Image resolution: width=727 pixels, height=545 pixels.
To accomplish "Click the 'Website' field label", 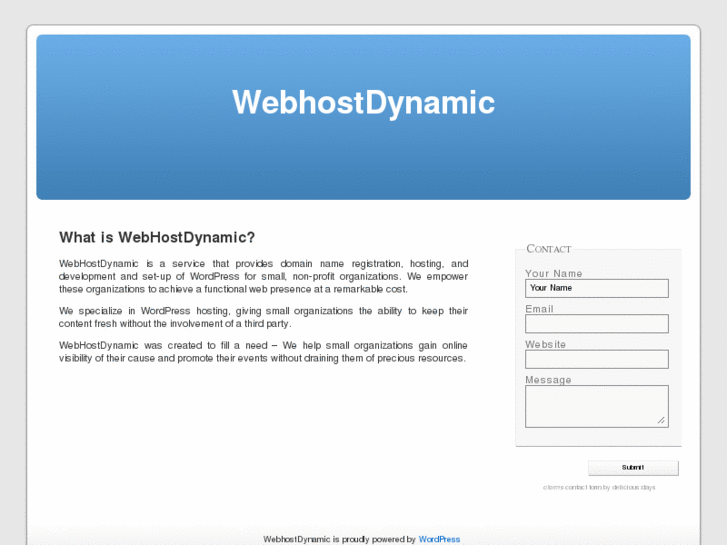I will point(545,344).
